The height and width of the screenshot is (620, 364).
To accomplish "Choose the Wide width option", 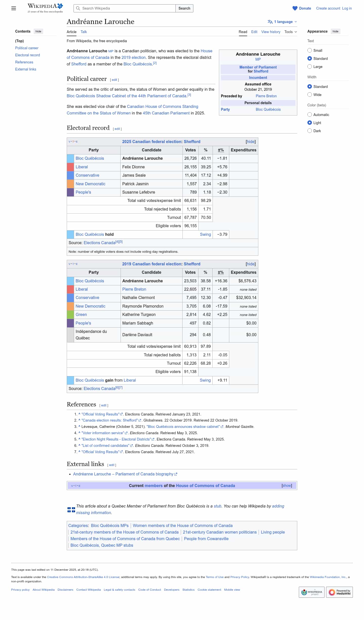I will click(x=310, y=95).
